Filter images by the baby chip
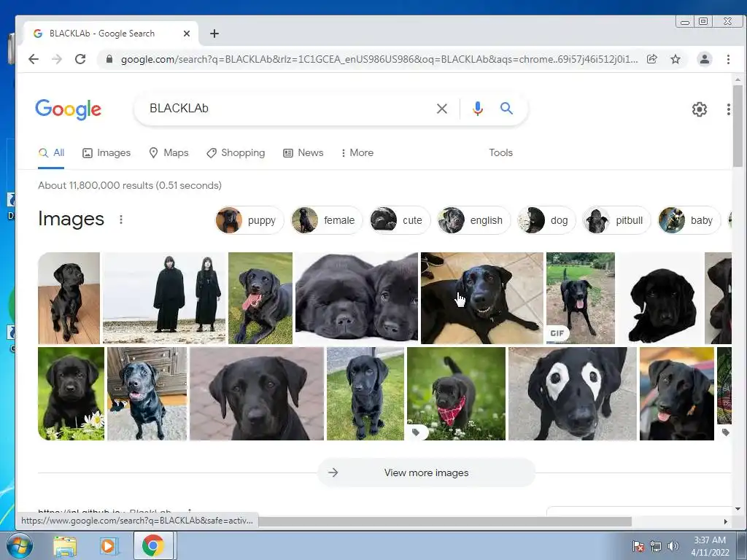 pos(689,220)
